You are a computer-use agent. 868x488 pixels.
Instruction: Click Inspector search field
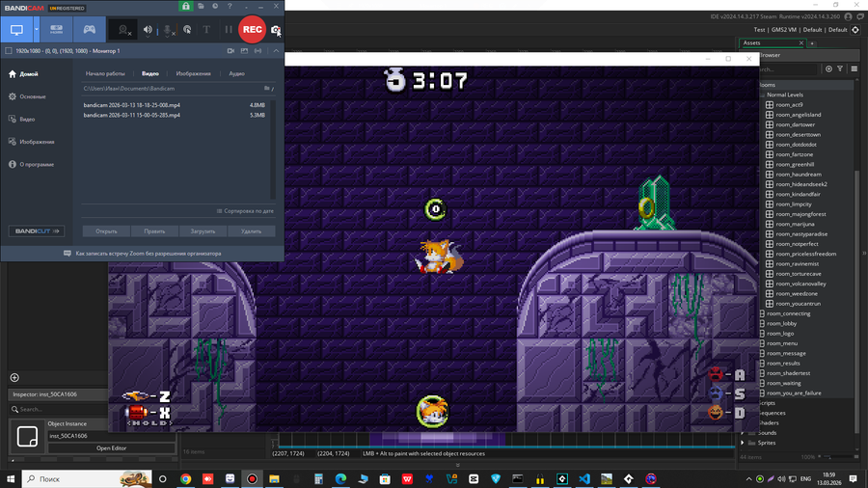click(x=58, y=410)
